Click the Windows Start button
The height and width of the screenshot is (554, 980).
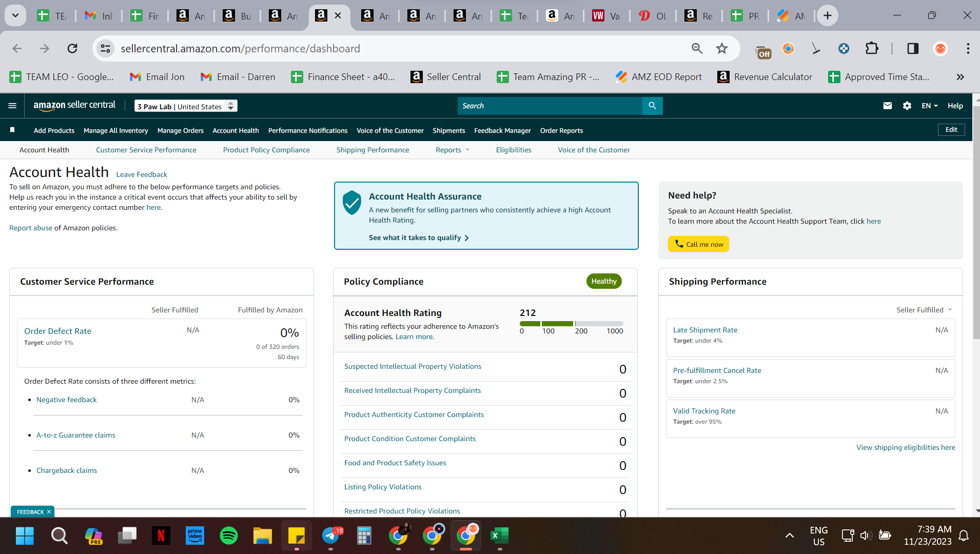tap(25, 536)
